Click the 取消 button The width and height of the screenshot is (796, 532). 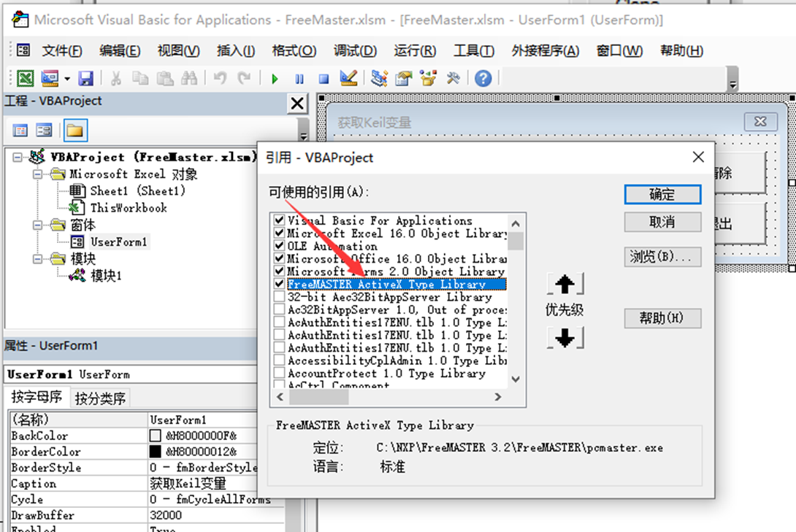tap(662, 222)
